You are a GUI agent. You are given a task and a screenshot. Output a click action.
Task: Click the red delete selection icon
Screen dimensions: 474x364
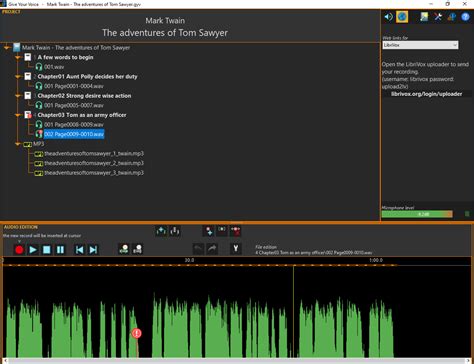point(235,231)
